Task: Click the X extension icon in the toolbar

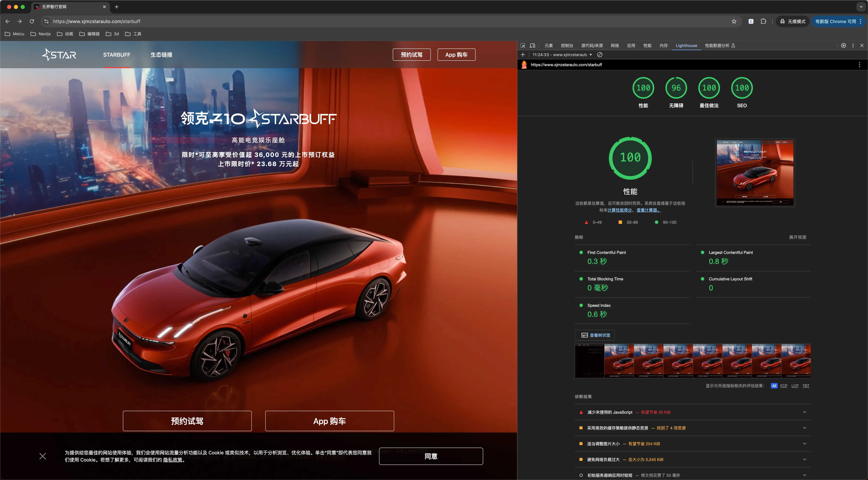Action: click(751, 21)
